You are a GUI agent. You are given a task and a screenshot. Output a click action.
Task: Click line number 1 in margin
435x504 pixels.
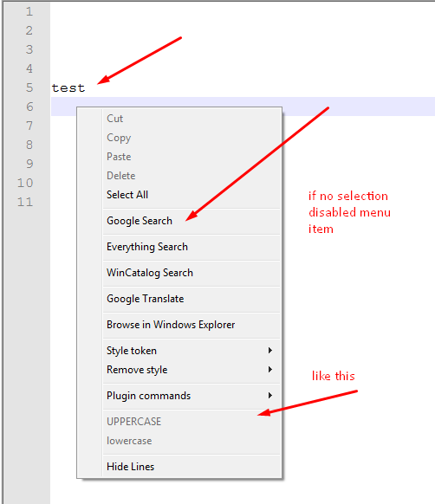pyautogui.click(x=29, y=12)
